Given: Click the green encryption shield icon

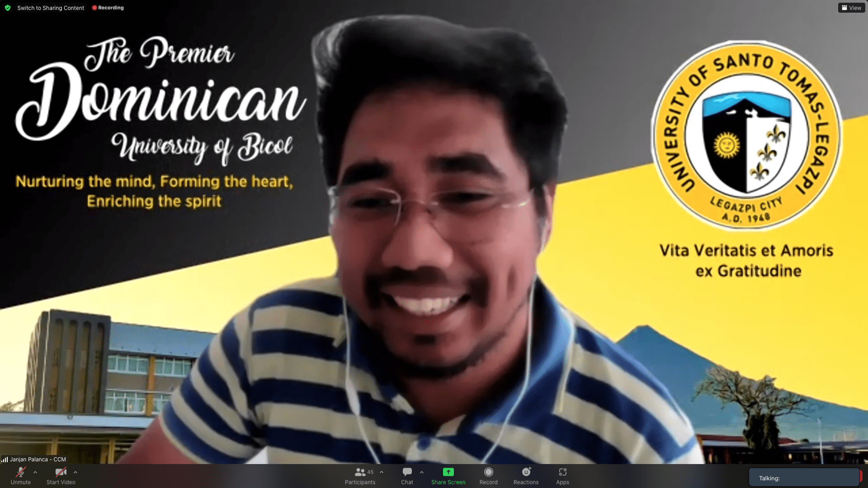Looking at the screenshot, I should (x=8, y=8).
